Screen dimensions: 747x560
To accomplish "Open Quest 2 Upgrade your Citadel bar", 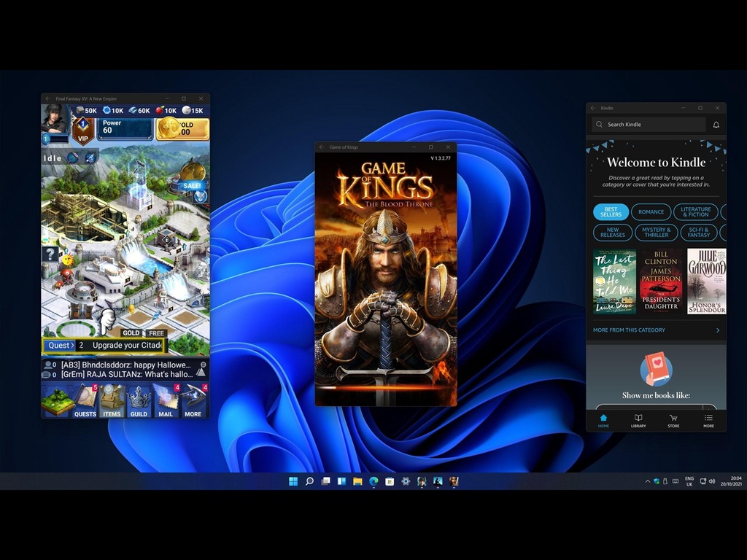I will coord(104,345).
